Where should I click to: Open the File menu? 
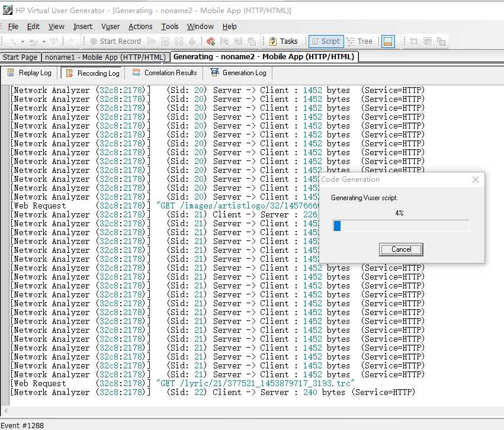tap(13, 26)
